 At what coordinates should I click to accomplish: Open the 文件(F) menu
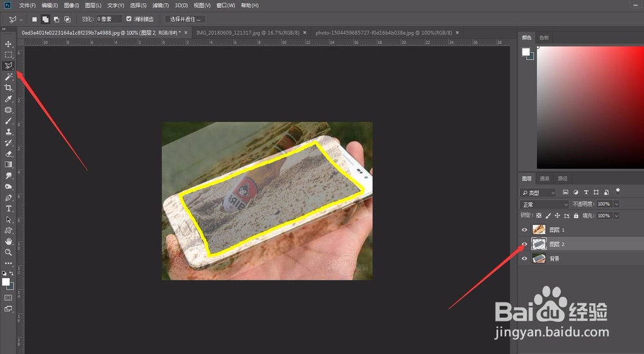point(27,5)
